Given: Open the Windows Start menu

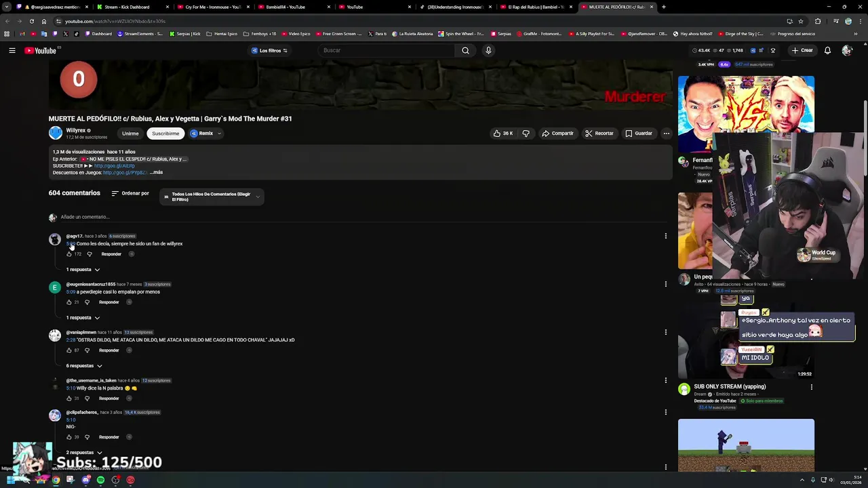Looking at the screenshot, I should click(11, 480).
